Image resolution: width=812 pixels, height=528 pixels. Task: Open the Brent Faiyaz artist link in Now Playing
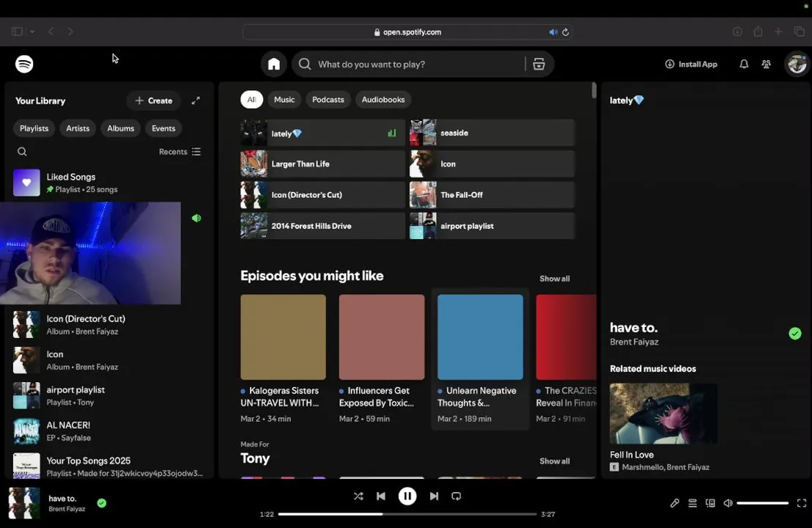click(635, 342)
